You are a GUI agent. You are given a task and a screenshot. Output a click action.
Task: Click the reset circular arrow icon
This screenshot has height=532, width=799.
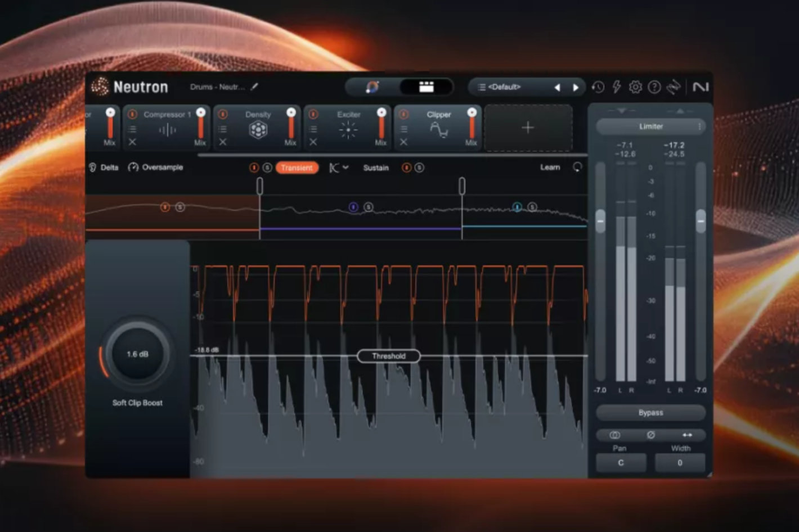click(577, 167)
